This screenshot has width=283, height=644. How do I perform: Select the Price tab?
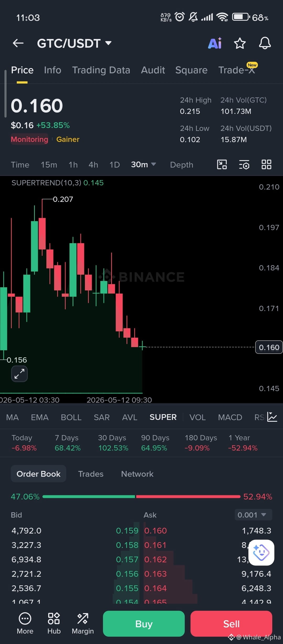click(22, 70)
